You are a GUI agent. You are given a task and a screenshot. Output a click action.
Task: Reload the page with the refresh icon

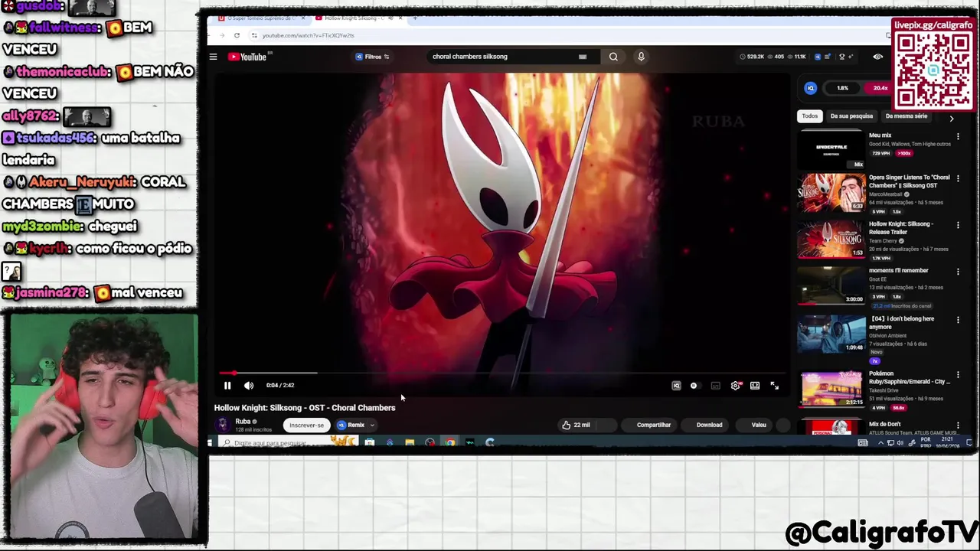[237, 35]
